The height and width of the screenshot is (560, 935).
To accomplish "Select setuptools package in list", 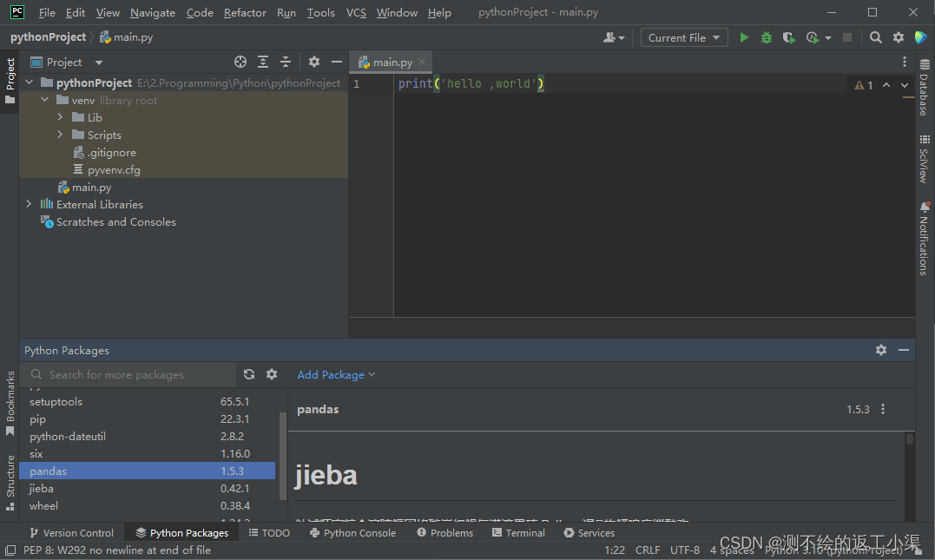I will coord(148,401).
